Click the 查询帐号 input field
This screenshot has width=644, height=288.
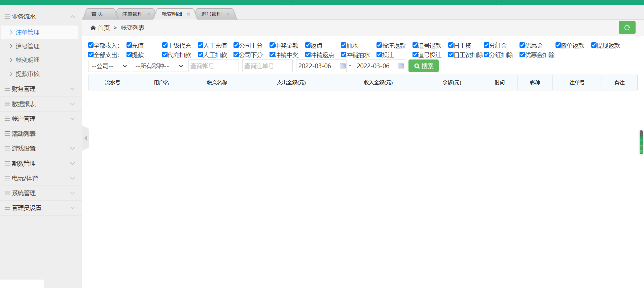pos(213,66)
